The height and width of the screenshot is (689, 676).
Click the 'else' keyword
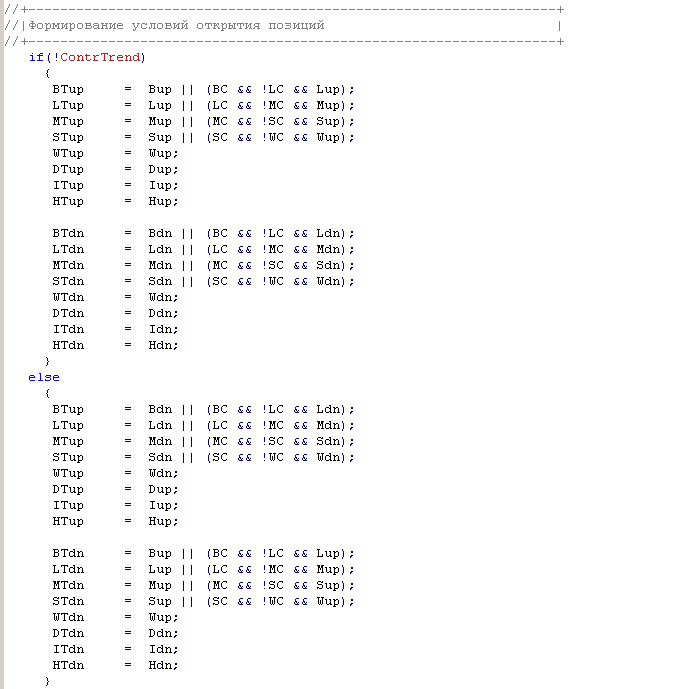coord(44,377)
